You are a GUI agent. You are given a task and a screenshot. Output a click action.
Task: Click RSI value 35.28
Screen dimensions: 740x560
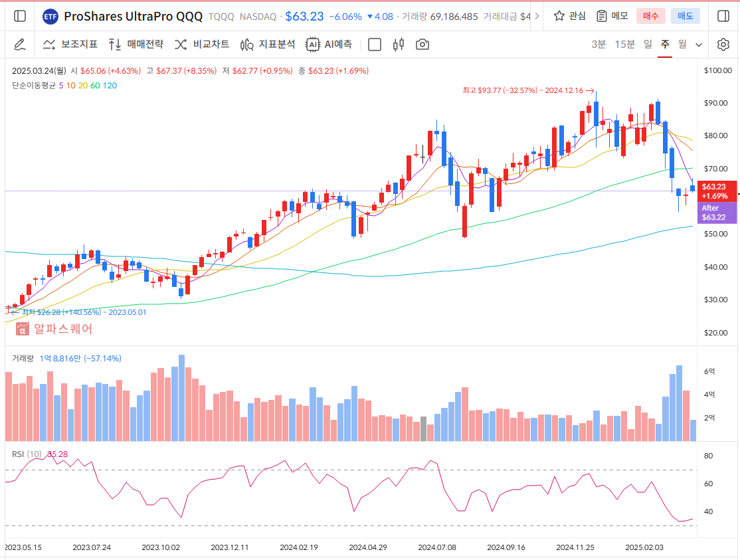pyautogui.click(x=58, y=454)
